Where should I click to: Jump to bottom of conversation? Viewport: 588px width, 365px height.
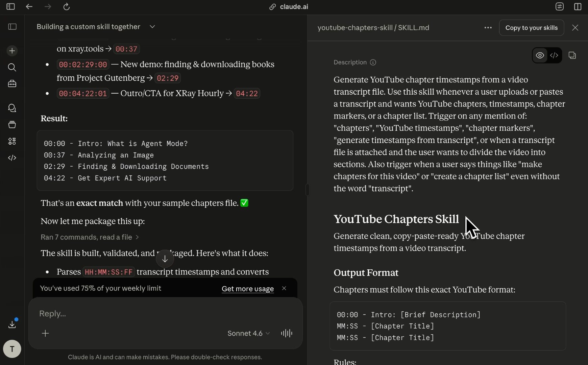point(165,259)
